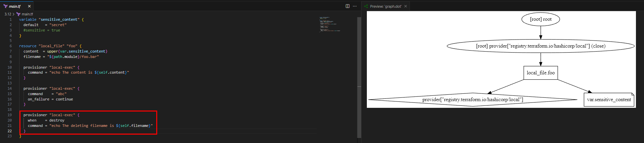644x143 pixels.
Task: Click line number 6 in the gutter
Action: click(x=10, y=46)
